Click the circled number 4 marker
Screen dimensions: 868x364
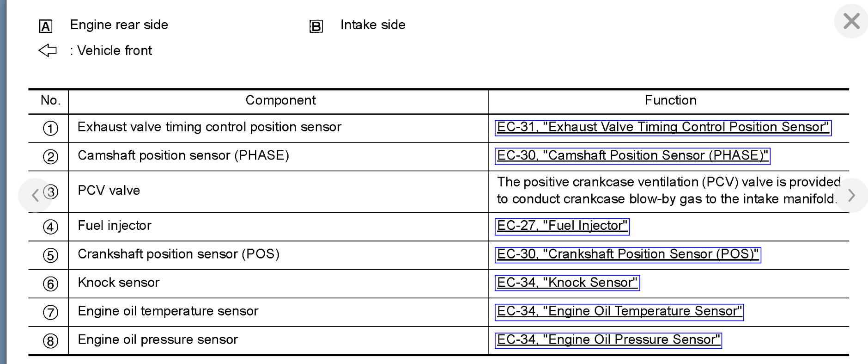[50, 227]
